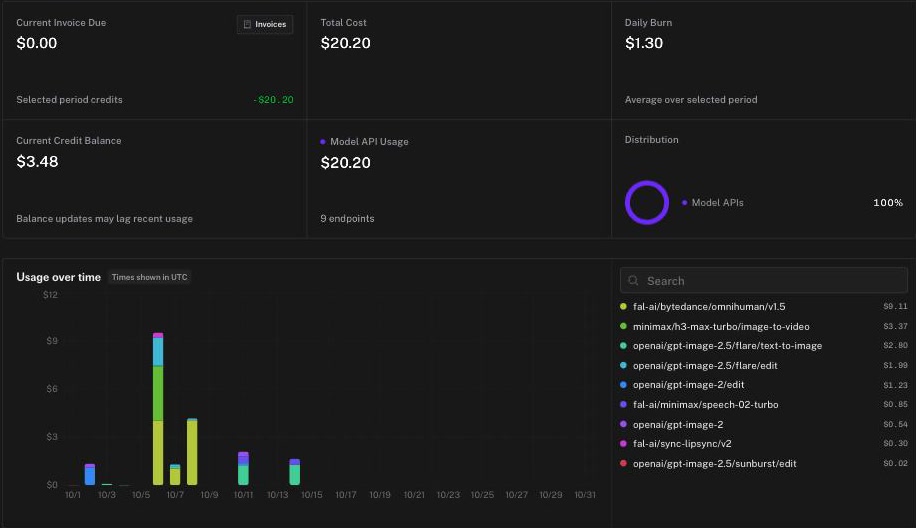Click the 10/31 axis label
The height and width of the screenshot is (528, 916).
pos(585,495)
